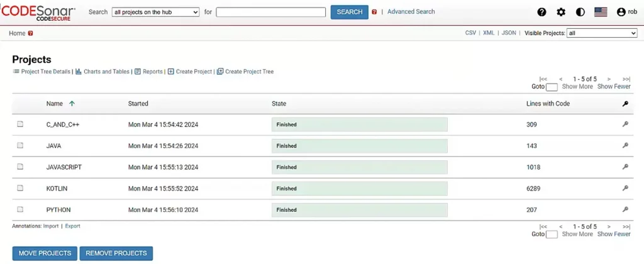Check the JAVA project checkbox
The height and width of the screenshot is (264, 644).
click(20, 146)
